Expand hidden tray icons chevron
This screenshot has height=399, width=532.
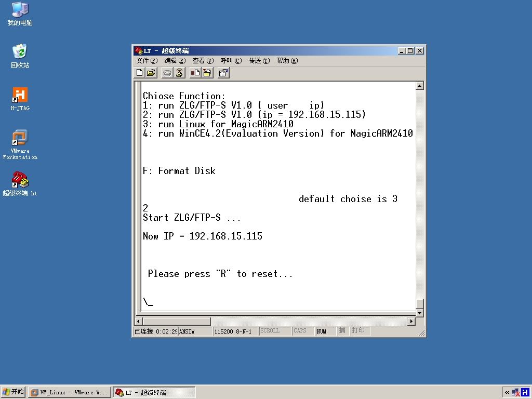[x=507, y=393]
